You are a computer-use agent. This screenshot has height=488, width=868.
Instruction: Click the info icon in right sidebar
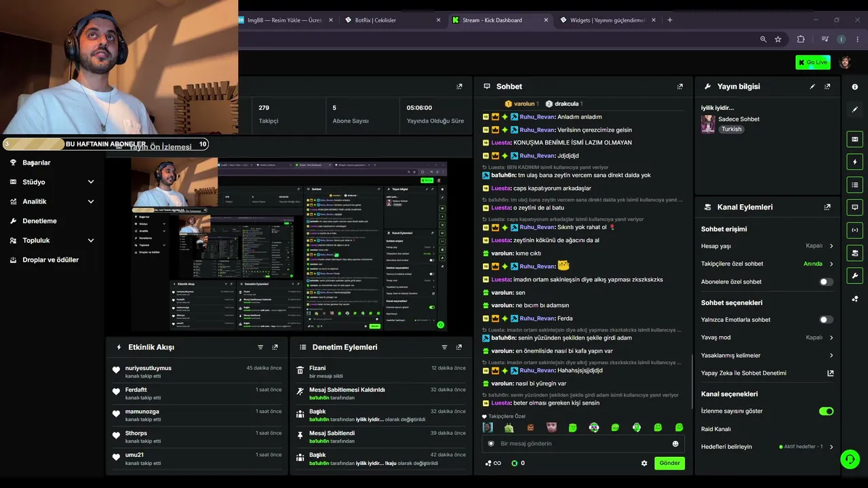[x=854, y=87]
